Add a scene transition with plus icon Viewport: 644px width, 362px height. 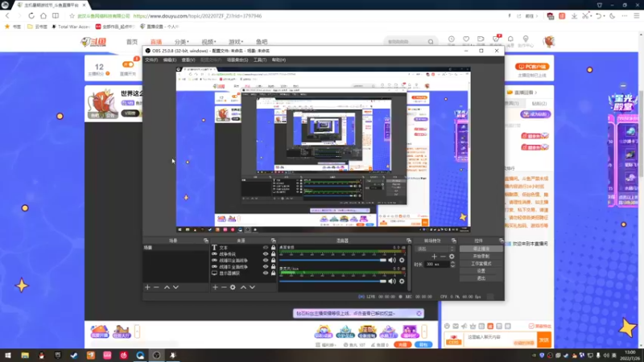pos(435,257)
